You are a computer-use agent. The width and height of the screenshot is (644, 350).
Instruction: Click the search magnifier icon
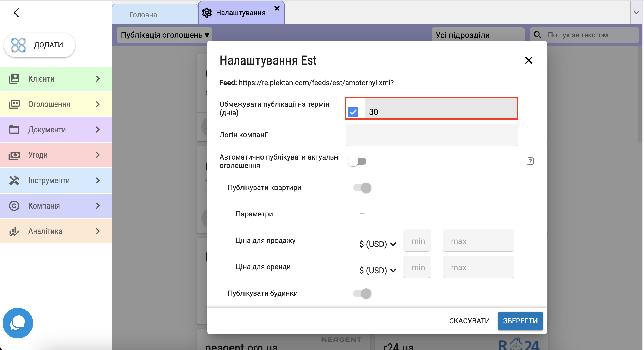(538, 35)
